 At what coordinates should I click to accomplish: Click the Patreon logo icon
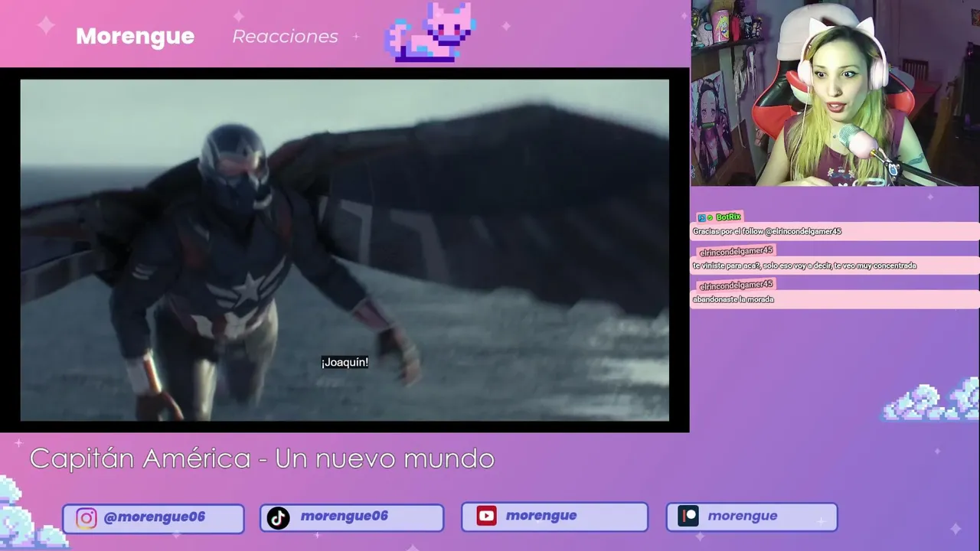coord(688,517)
